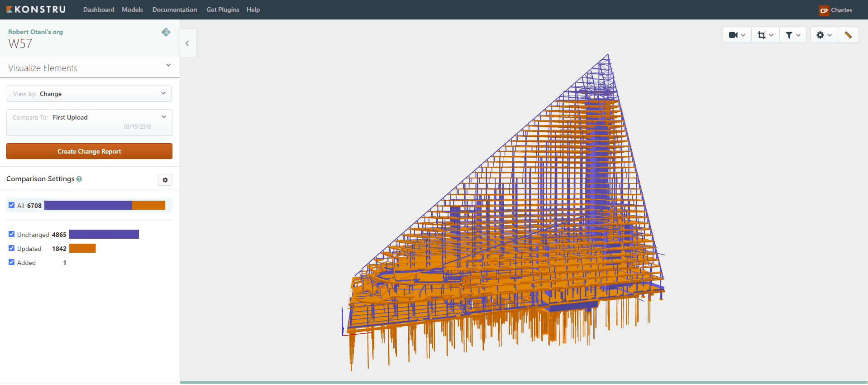The image size is (868, 385).
Task: Show Comparison Settings help tooltip icon
Action: click(x=79, y=179)
